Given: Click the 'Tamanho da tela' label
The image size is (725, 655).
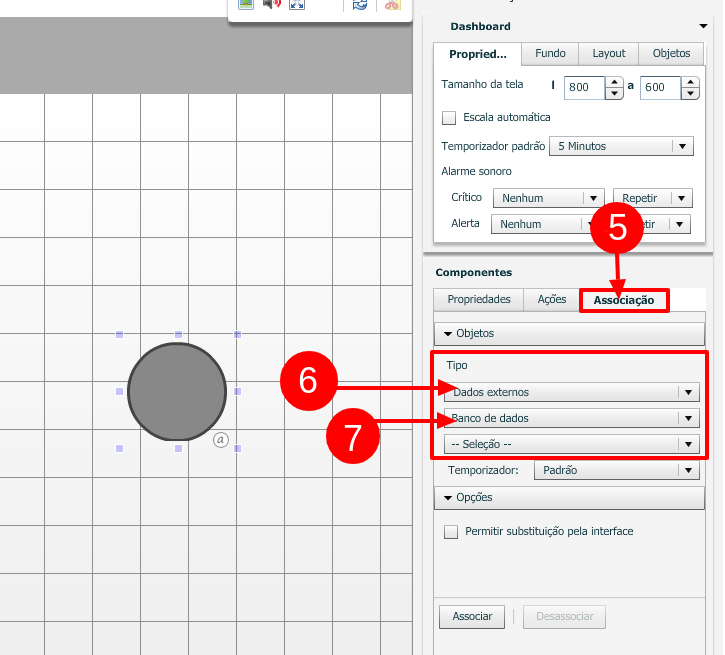Looking at the screenshot, I should coord(482,85).
